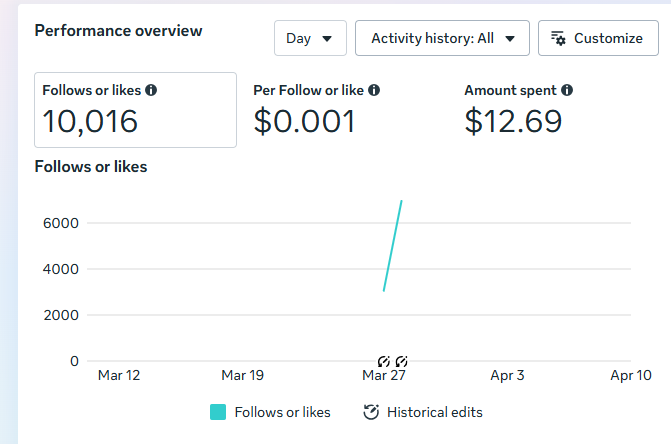Click Historical edits legend icon
The height and width of the screenshot is (444, 671).
click(371, 412)
